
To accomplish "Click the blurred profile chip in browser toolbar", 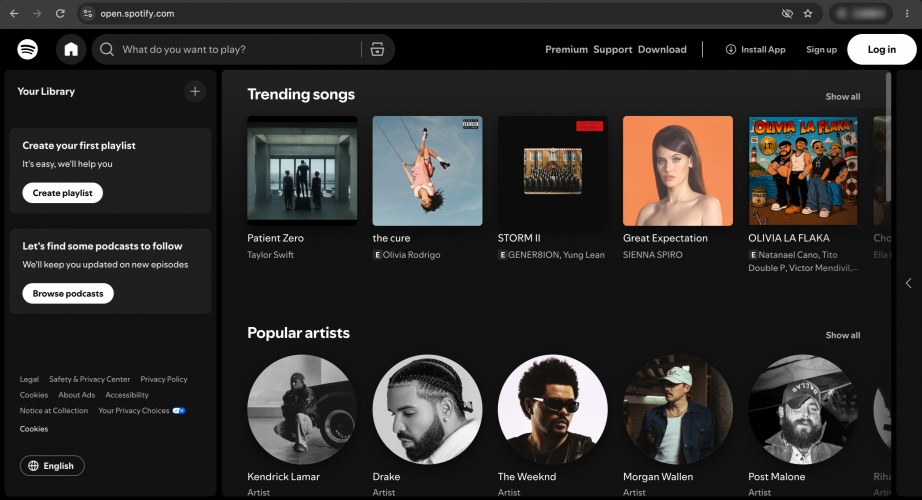I will [860, 14].
